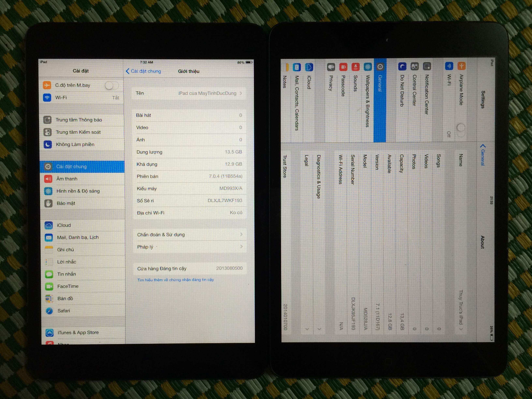Open Trung tâm Kiểm soát icon
The width and height of the screenshot is (532, 399).
coord(48,132)
